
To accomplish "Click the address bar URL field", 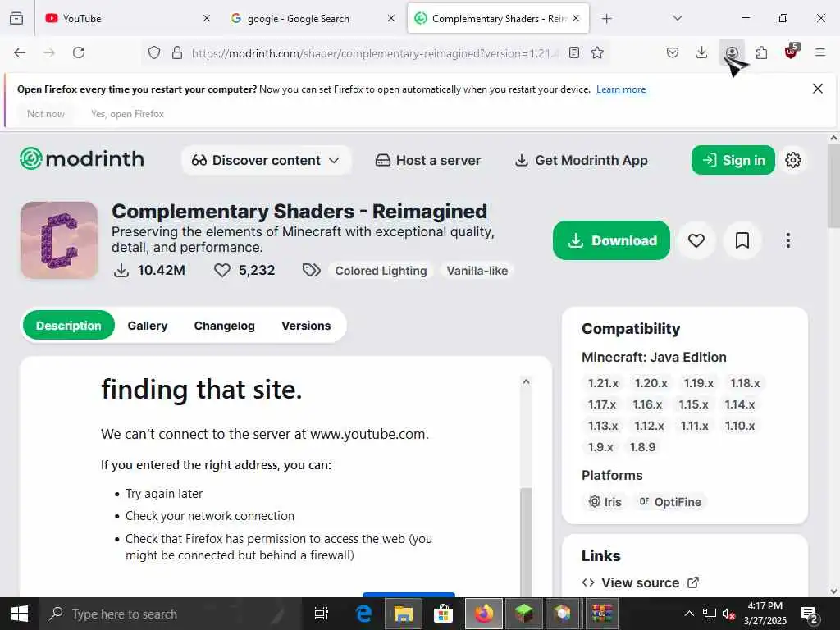I will tap(375, 53).
